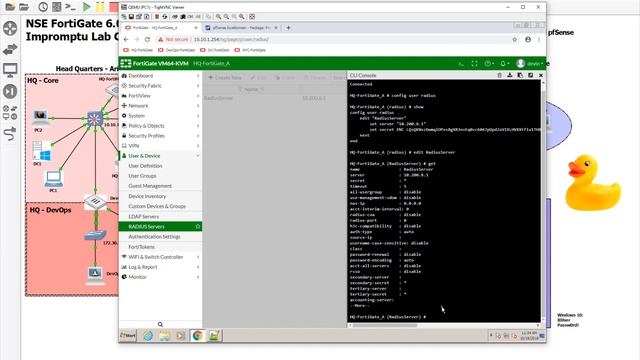The height and width of the screenshot is (360, 640).
Task: Copy CLI Console contents to clipboard
Action: pyautogui.click(x=520, y=76)
